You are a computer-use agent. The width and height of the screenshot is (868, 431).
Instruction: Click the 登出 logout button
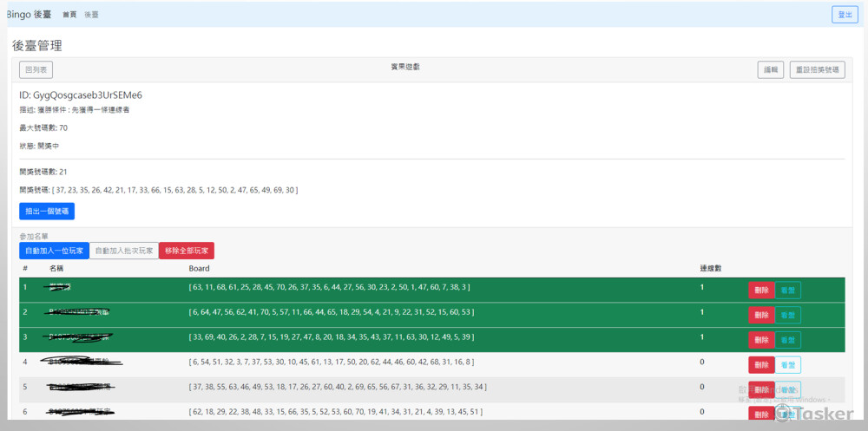pyautogui.click(x=842, y=15)
